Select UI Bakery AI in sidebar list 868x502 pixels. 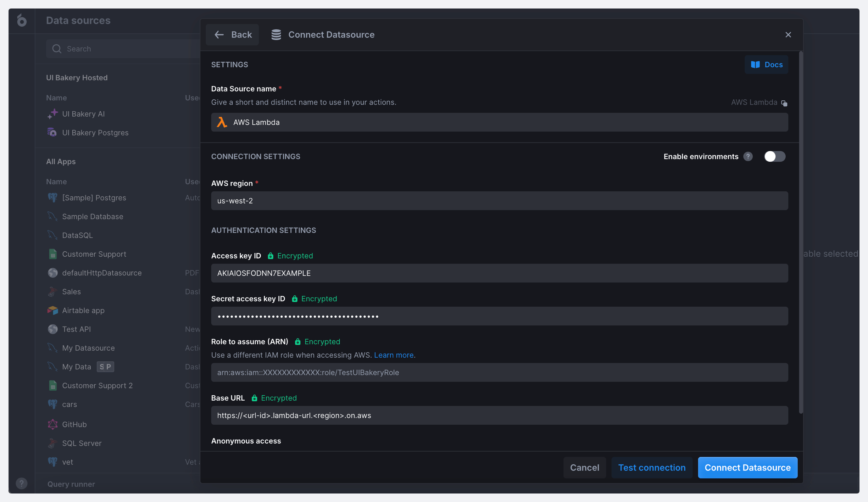pyautogui.click(x=83, y=114)
